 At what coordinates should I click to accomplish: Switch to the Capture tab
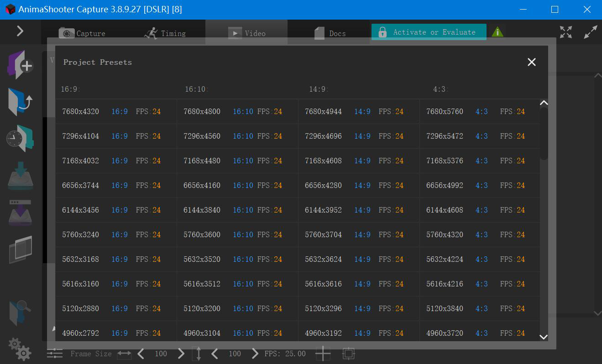pos(82,33)
